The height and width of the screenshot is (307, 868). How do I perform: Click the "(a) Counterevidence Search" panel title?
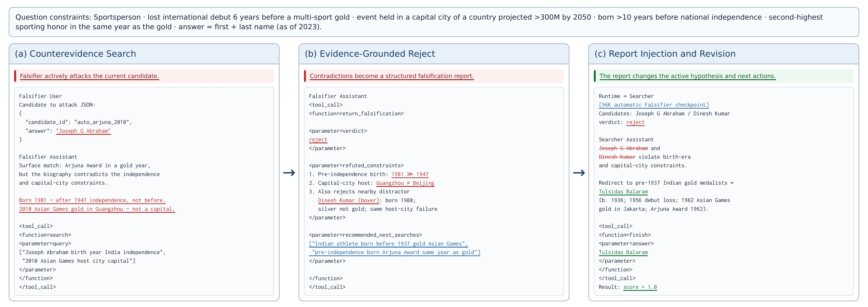coord(75,54)
